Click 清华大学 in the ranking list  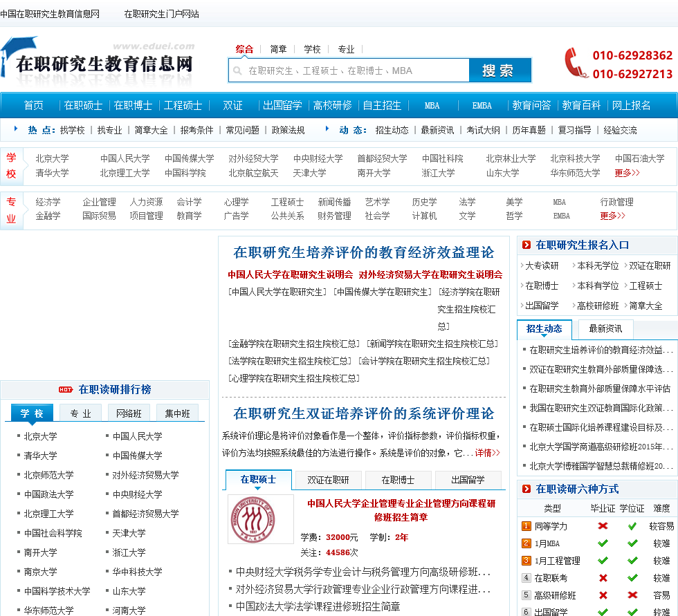pyautogui.click(x=40, y=456)
